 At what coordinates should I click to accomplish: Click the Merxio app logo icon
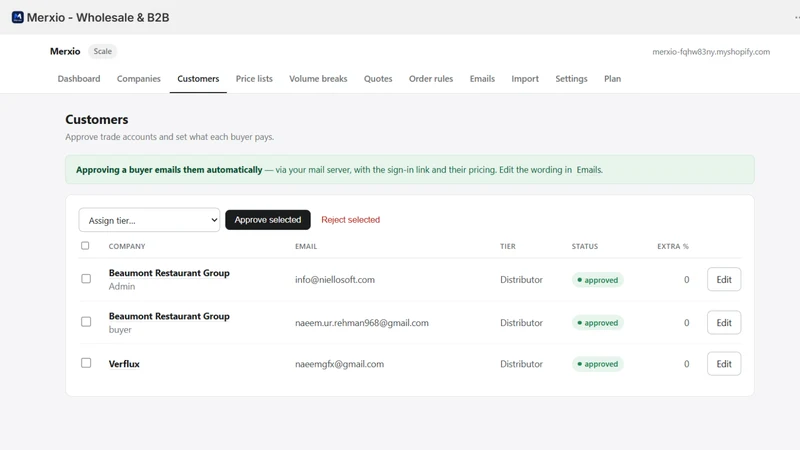click(17, 17)
